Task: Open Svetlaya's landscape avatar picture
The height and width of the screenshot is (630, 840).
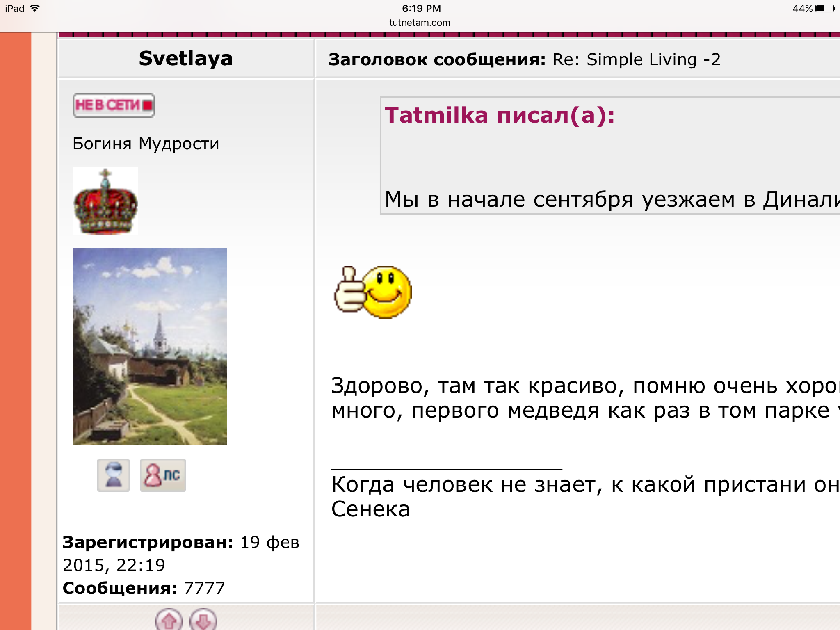Action: click(150, 347)
